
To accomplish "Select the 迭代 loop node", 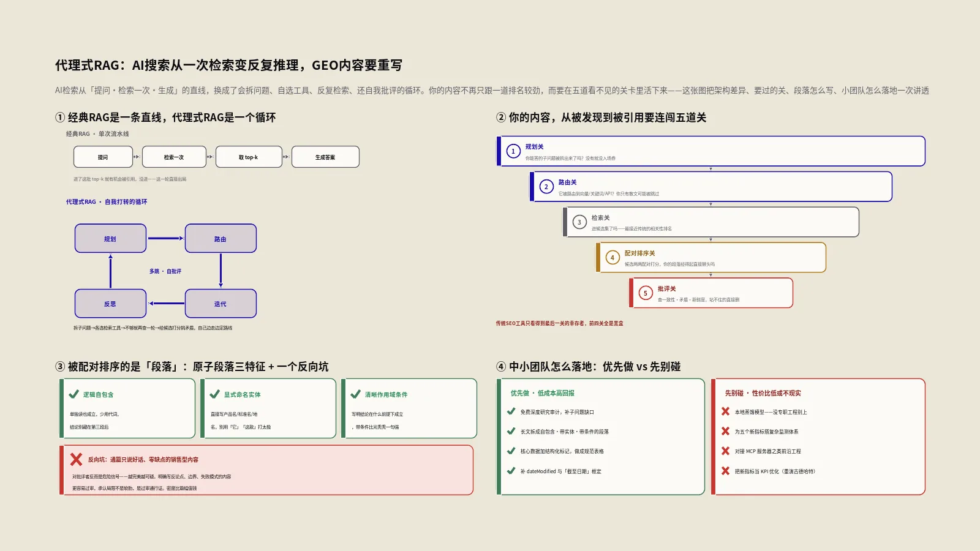I will [x=221, y=303].
